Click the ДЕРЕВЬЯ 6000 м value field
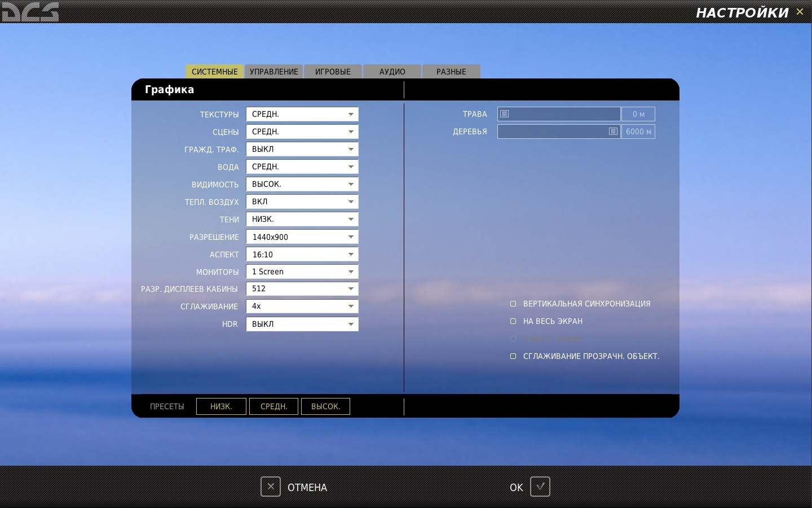 click(638, 132)
